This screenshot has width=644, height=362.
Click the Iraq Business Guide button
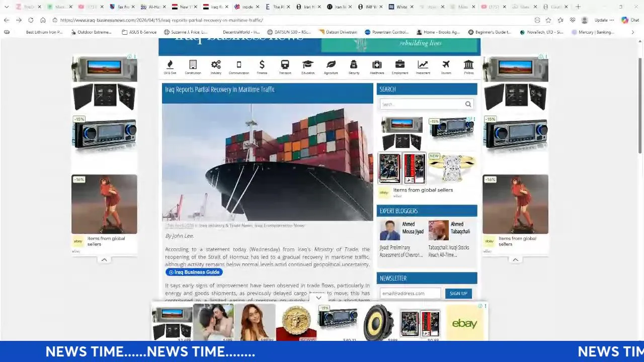point(194,272)
